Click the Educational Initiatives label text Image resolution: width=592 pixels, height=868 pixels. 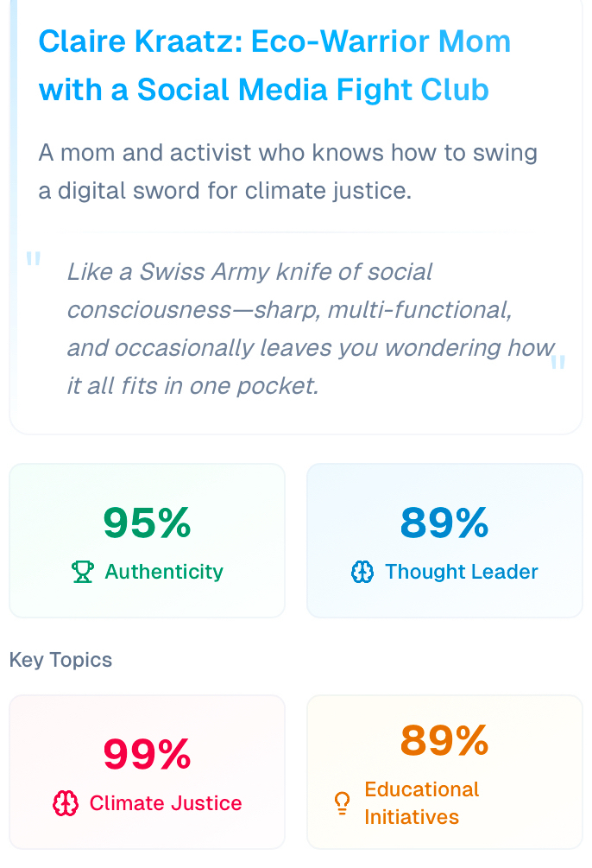[x=421, y=803]
